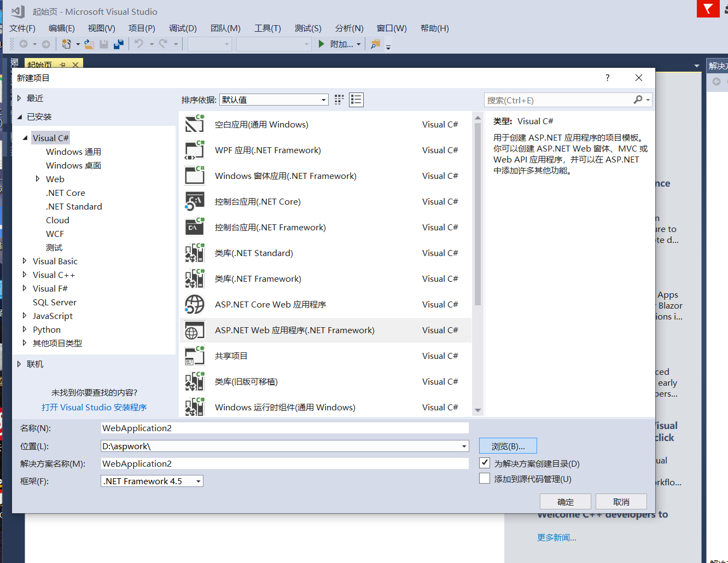The width and height of the screenshot is (728, 563).
Task: Click the help question mark in dialog
Action: [x=608, y=78]
